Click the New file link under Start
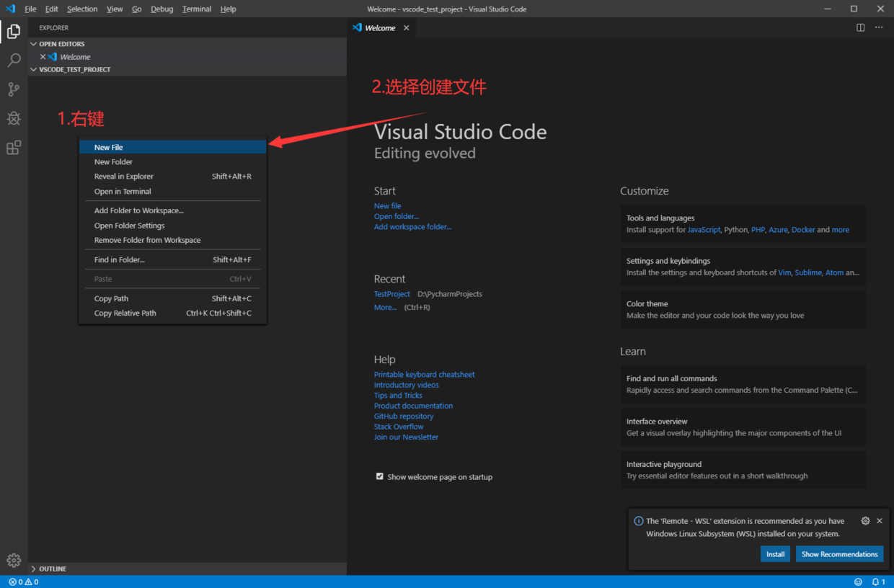 tap(387, 206)
